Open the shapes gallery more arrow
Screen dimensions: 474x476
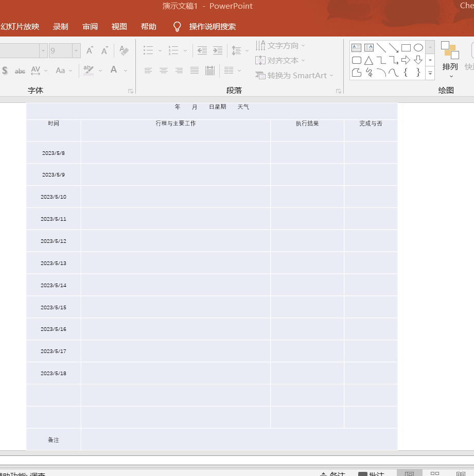[x=430, y=74]
